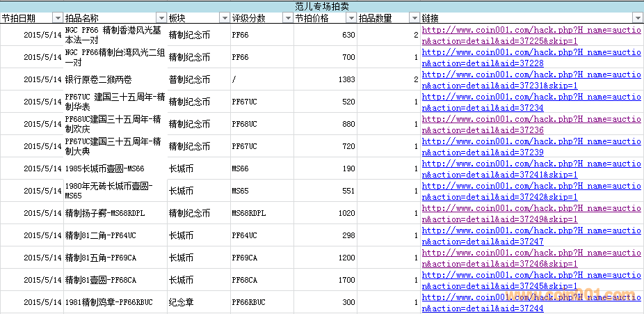
Task: Open the 拍品数量 filter dropdown
Action: pos(414,18)
